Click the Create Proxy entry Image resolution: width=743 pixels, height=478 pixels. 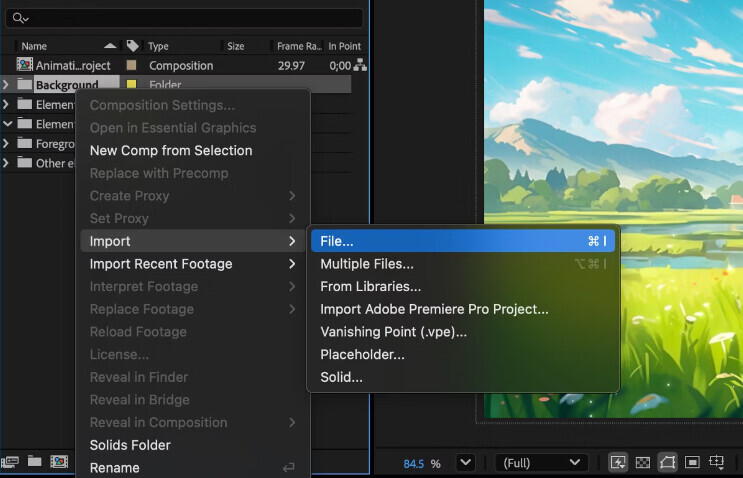click(x=129, y=196)
